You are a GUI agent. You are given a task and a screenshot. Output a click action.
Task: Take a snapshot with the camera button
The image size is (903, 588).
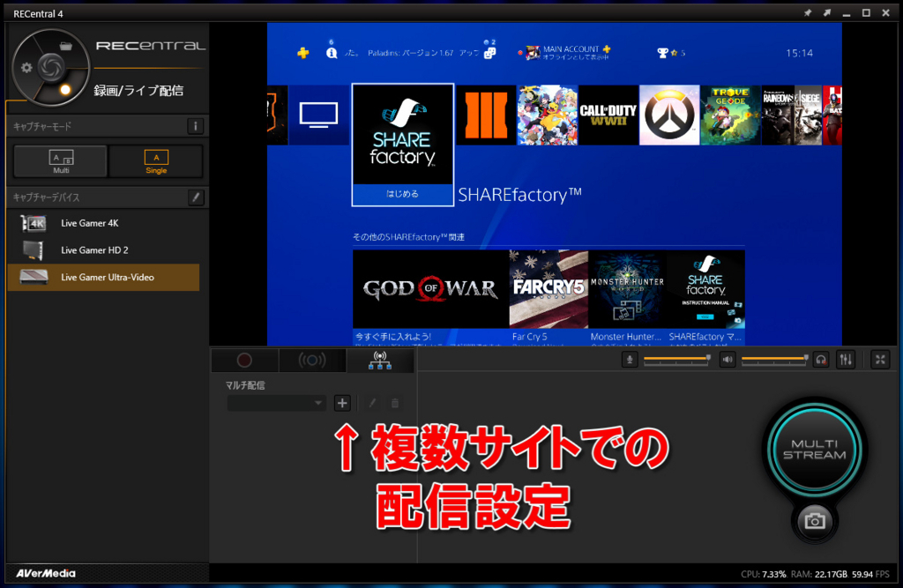click(812, 522)
